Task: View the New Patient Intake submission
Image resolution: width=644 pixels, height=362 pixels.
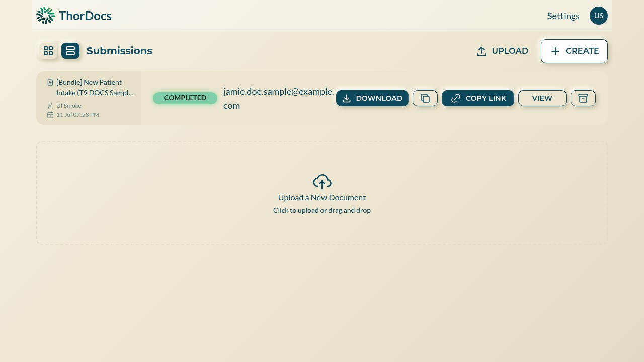Action: tap(542, 98)
